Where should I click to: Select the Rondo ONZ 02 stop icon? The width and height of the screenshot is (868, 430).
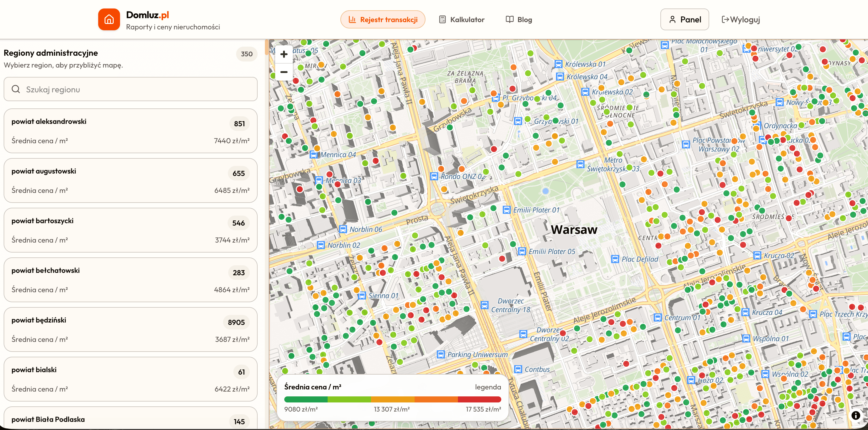[x=434, y=176]
